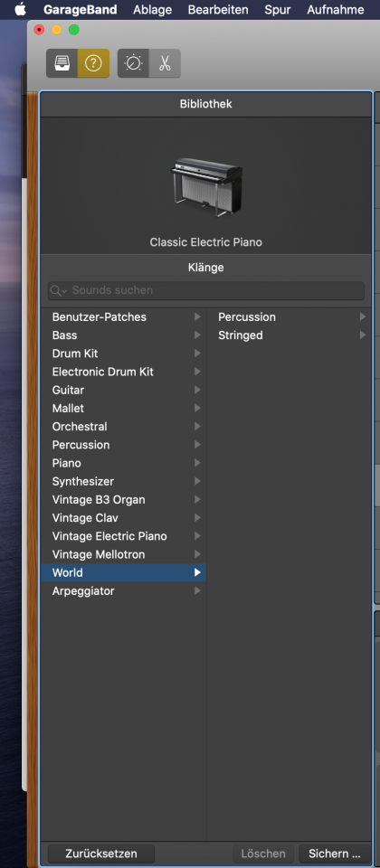Toggle the Library button in the toolbar
This screenshot has height=868, width=380.
point(62,63)
